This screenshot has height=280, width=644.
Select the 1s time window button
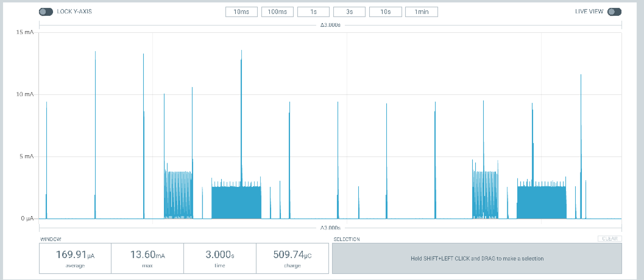[313, 12]
